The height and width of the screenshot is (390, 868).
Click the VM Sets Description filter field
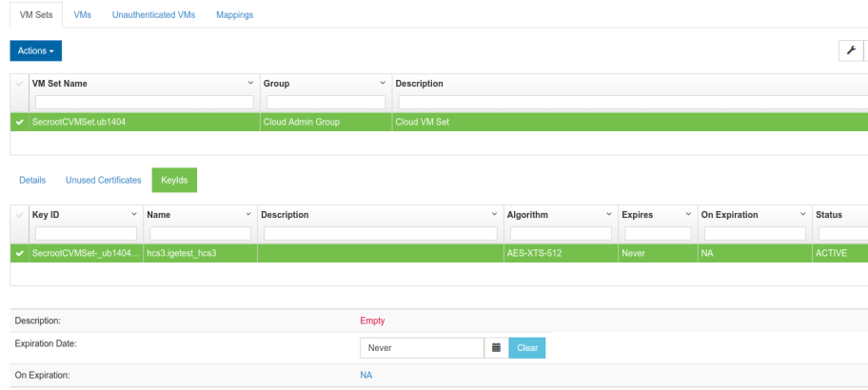[x=633, y=103]
